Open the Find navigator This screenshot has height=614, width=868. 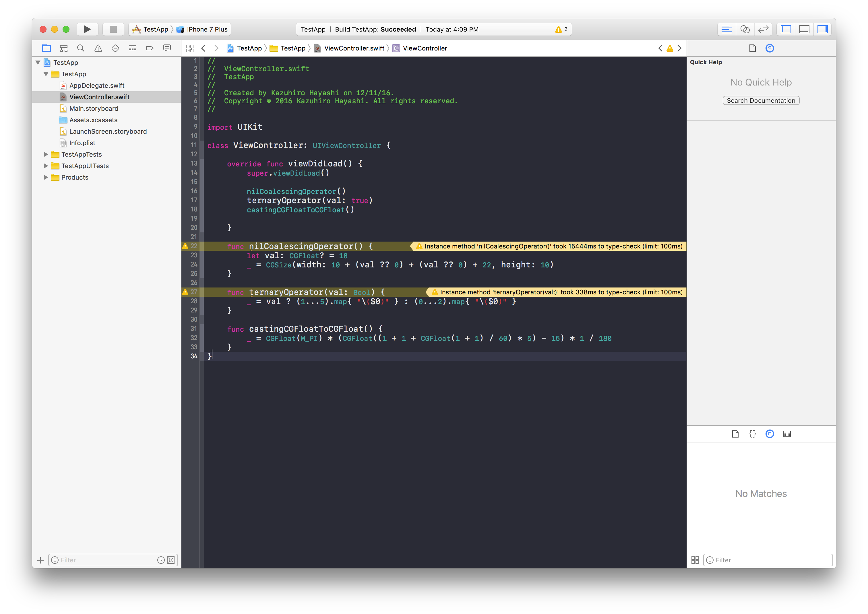click(x=81, y=48)
